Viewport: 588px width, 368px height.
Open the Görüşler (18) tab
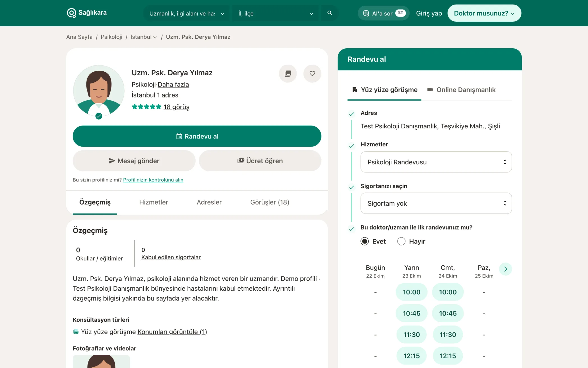(x=270, y=202)
